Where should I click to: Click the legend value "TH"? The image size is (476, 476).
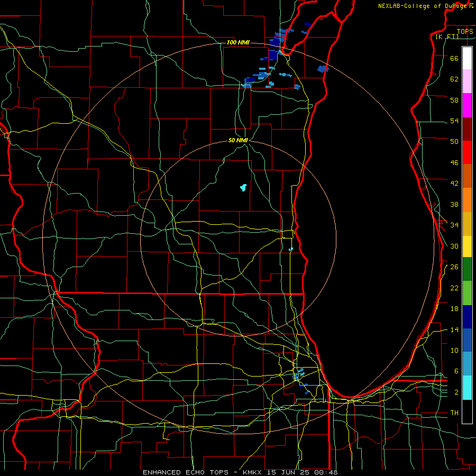click(x=454, y=413)
